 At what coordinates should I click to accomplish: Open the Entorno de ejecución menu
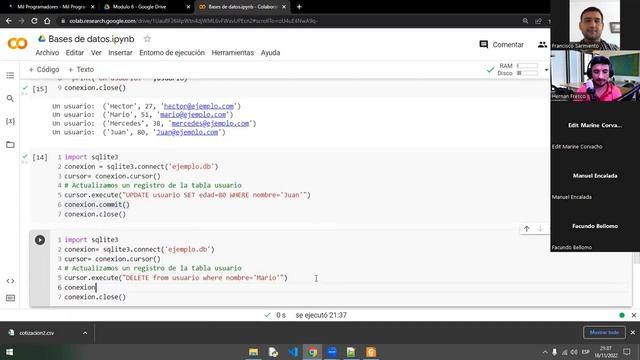[x=172, y=53]
